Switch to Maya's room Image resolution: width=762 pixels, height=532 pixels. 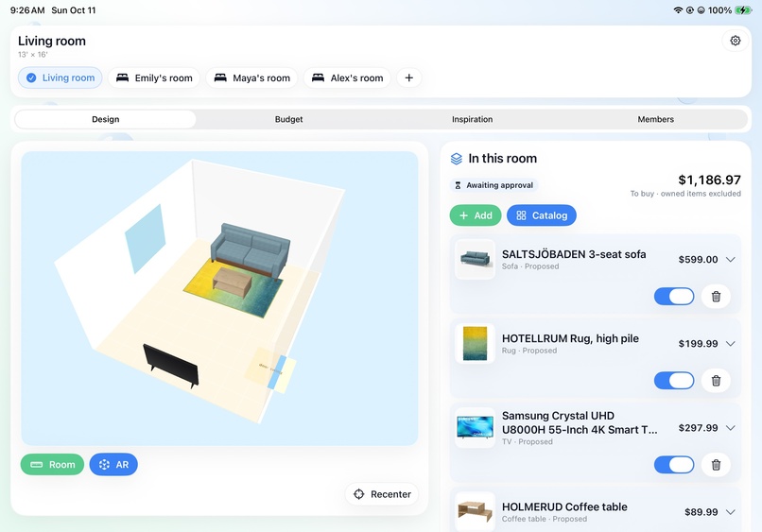[x=251, y=77]
